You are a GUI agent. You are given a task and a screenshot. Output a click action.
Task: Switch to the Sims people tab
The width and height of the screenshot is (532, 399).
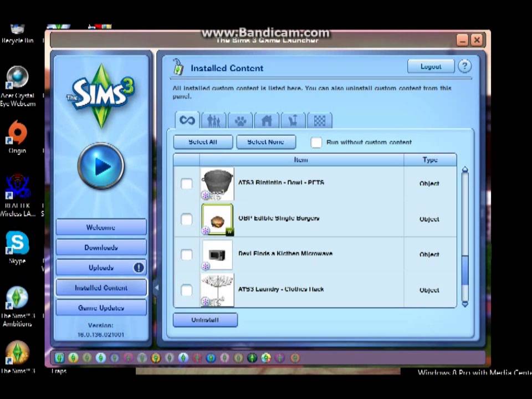214,120
